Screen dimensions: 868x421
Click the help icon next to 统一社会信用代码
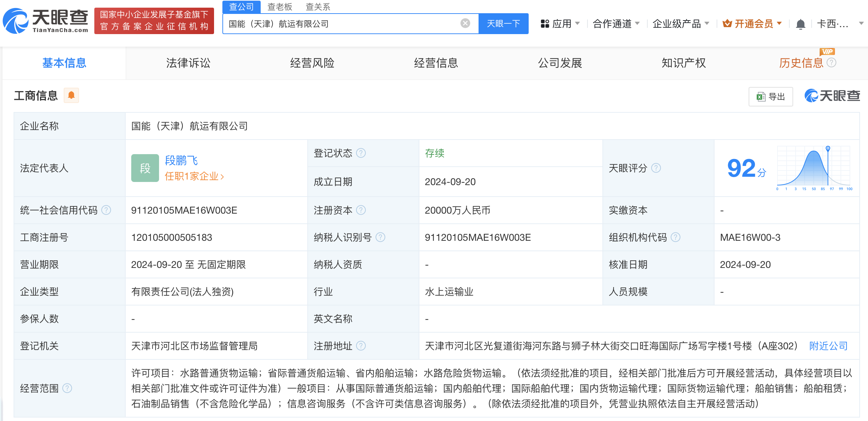point(106,210)
